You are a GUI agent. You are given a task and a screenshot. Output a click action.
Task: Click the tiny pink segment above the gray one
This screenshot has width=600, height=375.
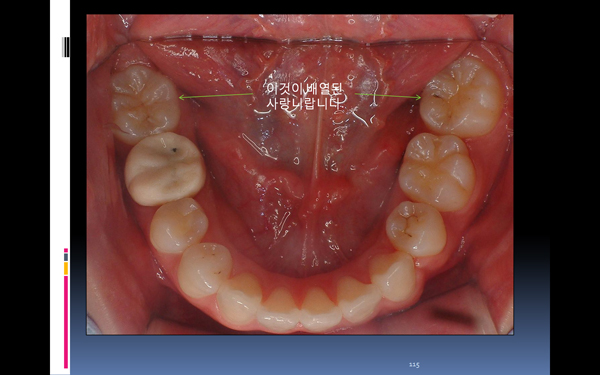66,250
